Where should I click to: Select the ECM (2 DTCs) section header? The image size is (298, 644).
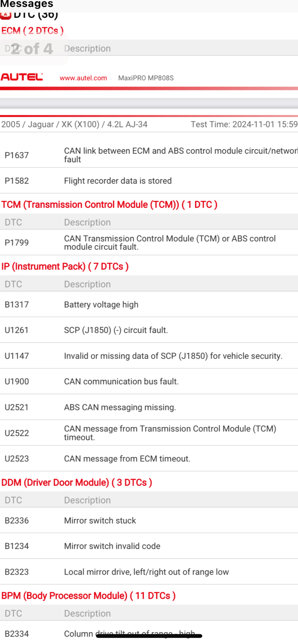[x=32, y=31]
